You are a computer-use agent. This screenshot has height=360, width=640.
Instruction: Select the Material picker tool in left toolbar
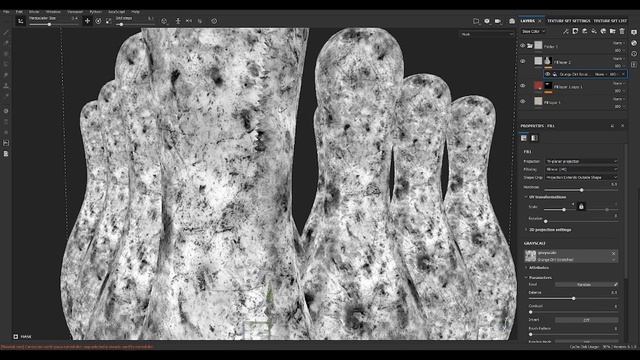pos(6,96)
